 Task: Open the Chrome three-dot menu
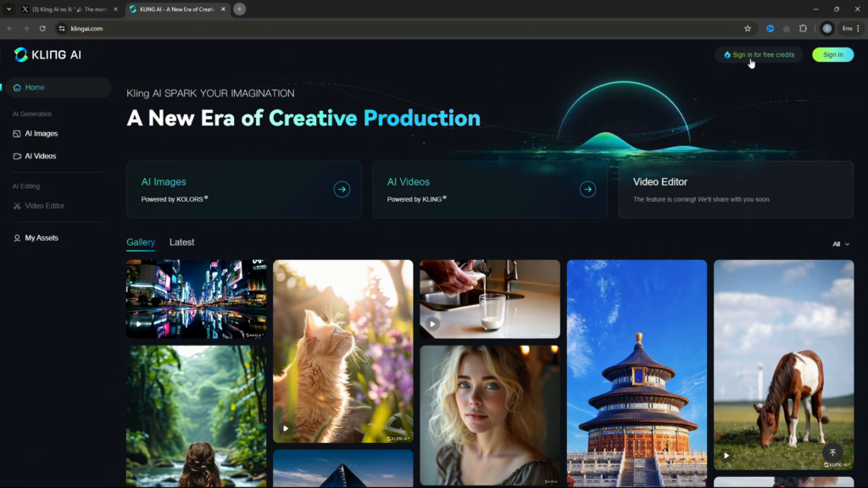pos(859,28)
